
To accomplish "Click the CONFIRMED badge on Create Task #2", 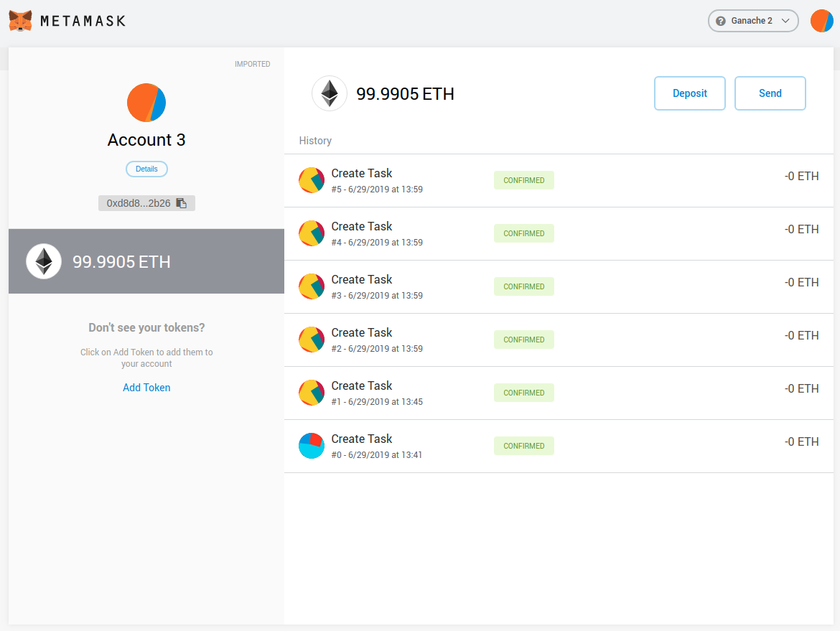I will click(523, 339).
